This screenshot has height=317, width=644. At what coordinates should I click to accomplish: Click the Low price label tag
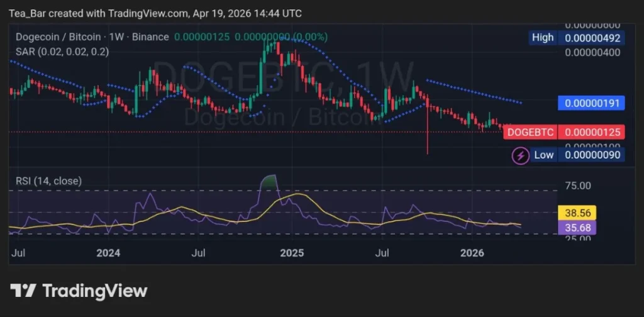[x=544, y=155]
